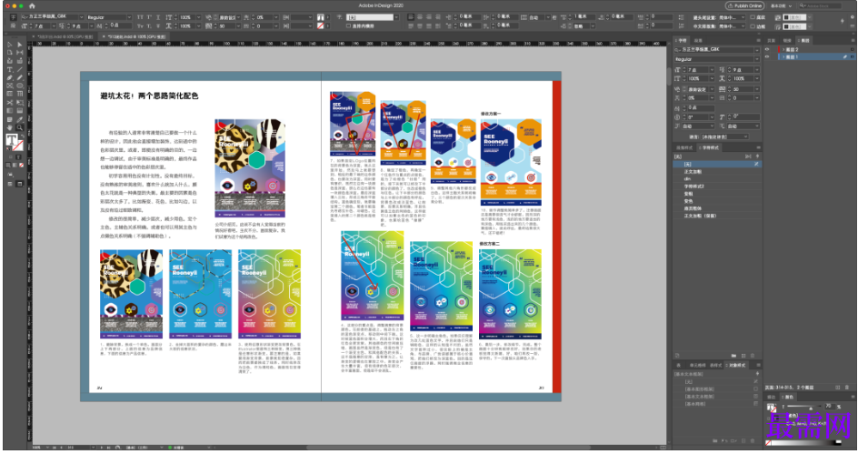
Task: Open font dropdown in 字符 panel
Action: [757, 49]
